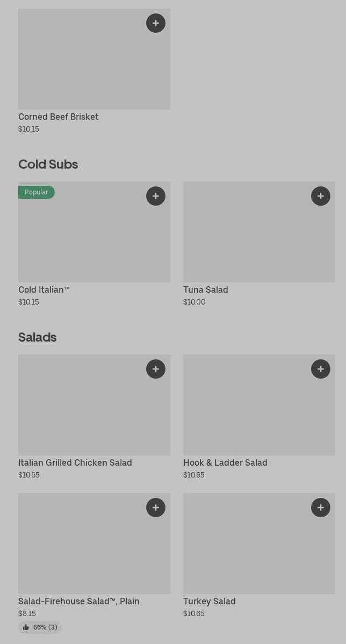The width and height of the screenshot is (346, 644).
Task: Add Turkey Salad to cart
Action: [x=321, y=508]
